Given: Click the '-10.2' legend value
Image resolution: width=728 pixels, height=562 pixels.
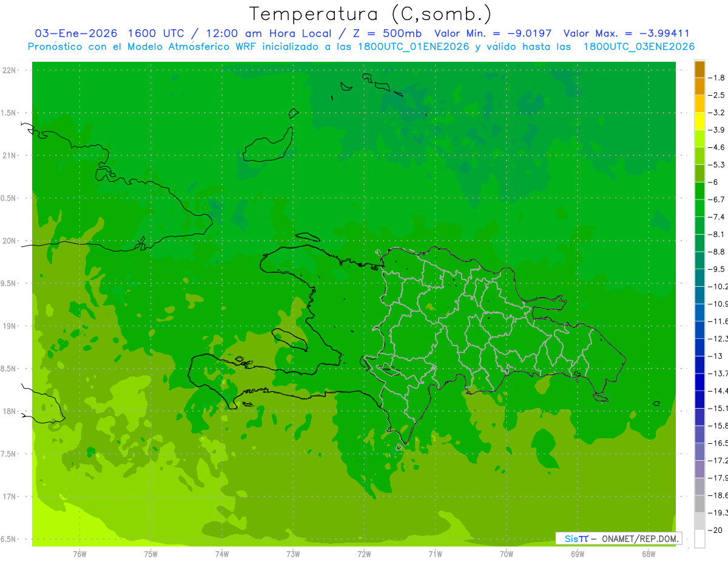Looking at the screenshot, I should pyautogui.click(x=719, y=287).
